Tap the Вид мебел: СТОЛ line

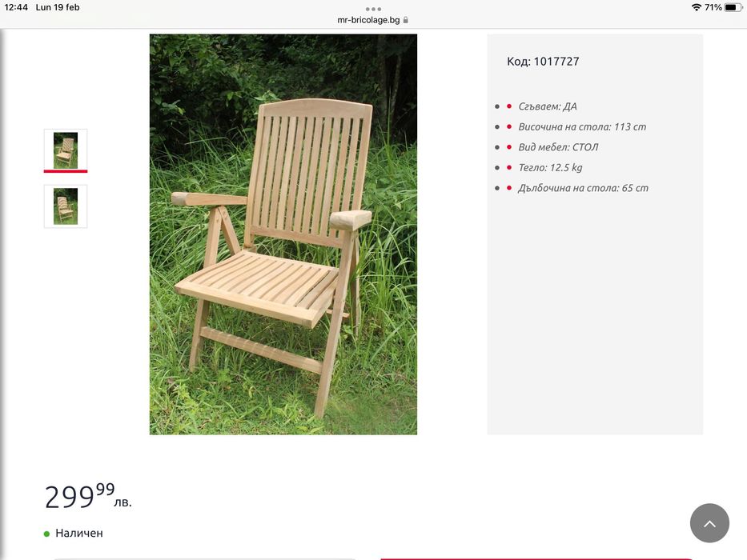click(x=558, y=147)
